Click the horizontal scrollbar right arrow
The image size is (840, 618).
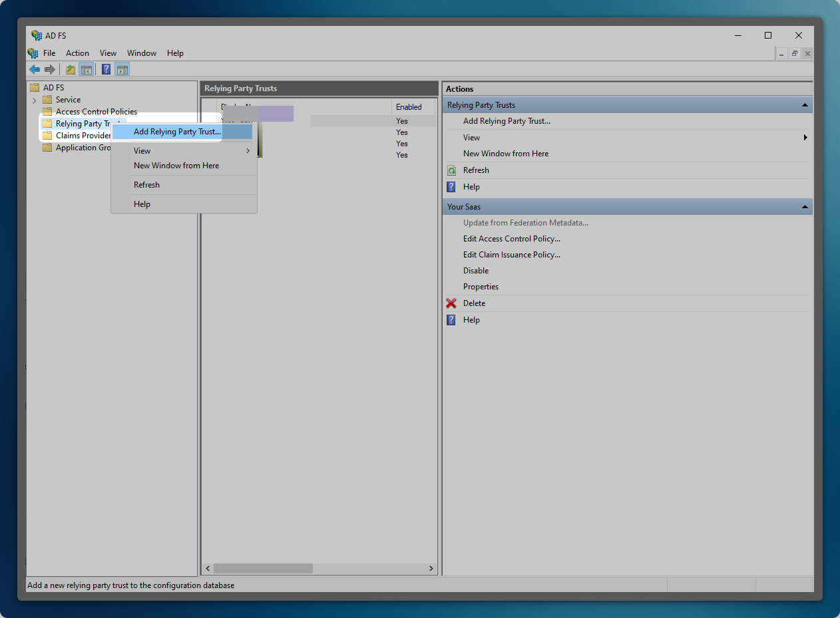431,569
